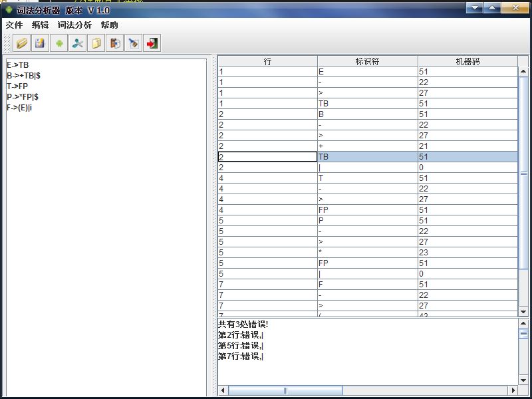Select the FP cell on line 5
Image resolution: width=532 pixels, height=399 pixels.
coord(368,263)
